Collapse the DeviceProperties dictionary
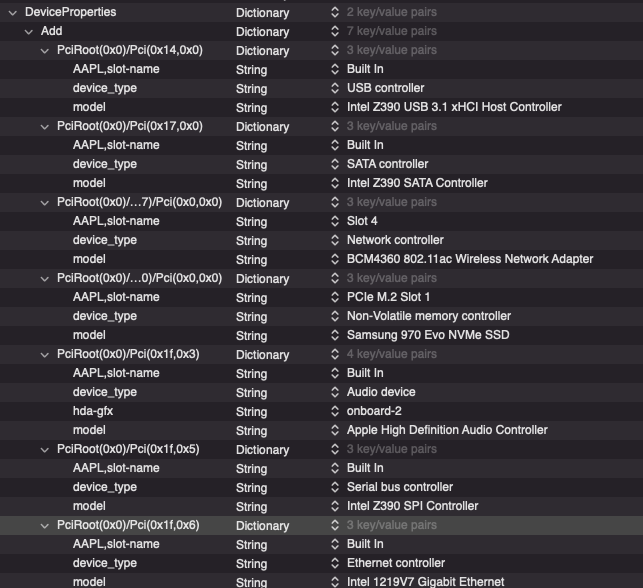This screenshot has width=643, height=588. pos(13,12)
